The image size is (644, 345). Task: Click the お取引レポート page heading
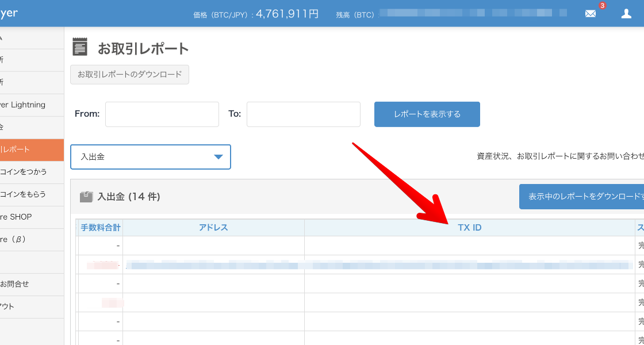(143, 49)
